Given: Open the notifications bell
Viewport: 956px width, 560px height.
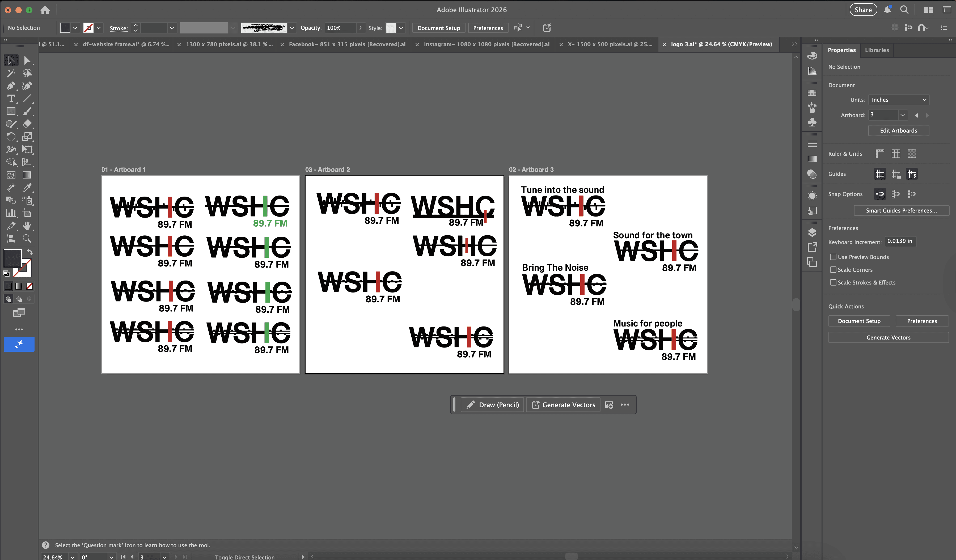Looking at the screenshot, I should tap(887, 10).
